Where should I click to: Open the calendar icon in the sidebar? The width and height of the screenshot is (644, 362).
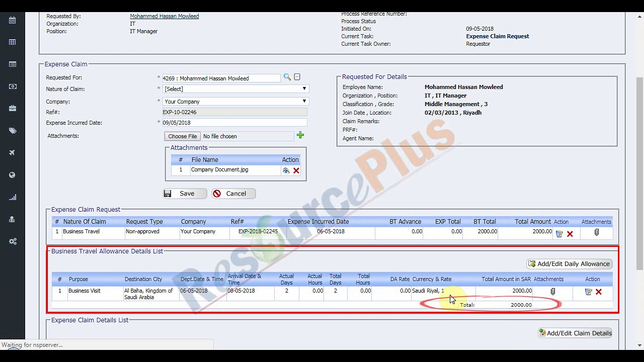pos(13,20)
